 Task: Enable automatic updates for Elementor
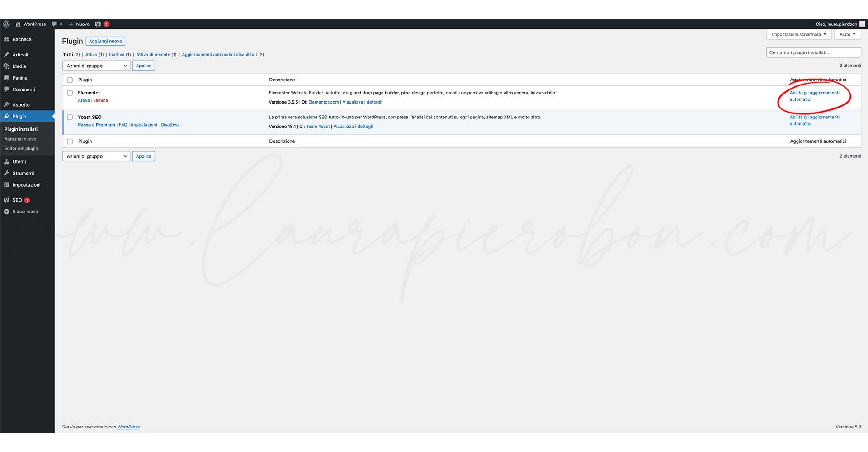(814, 96)
